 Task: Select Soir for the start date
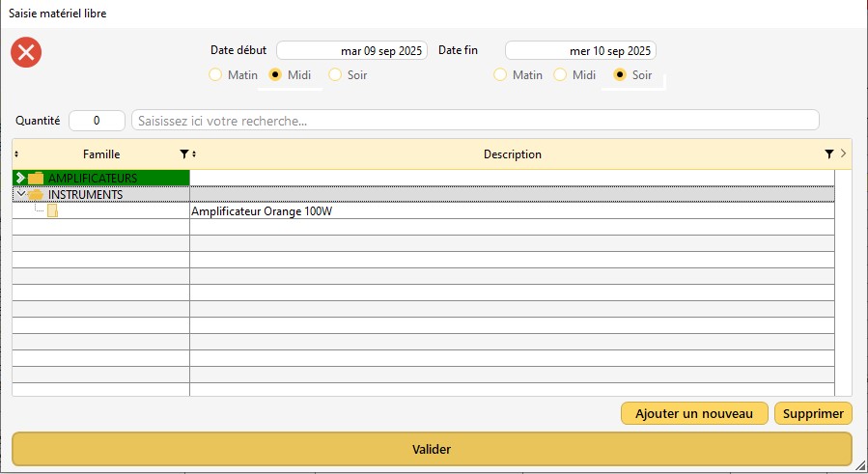click(x=336, y=74)
